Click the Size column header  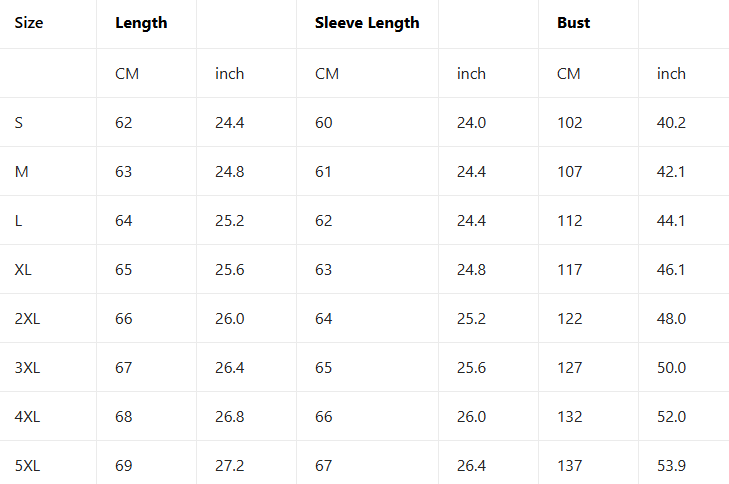[29, 23]
